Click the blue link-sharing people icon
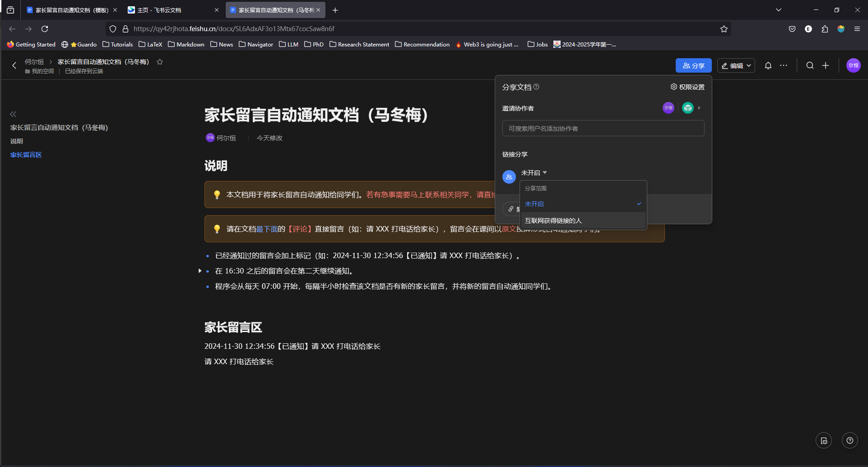The height and width of the screenshot is (467, 868). tap(509, 177)
